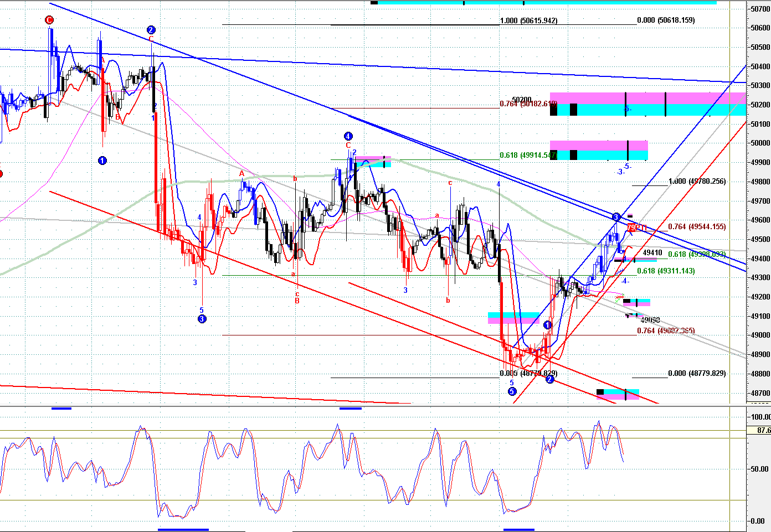Select the 1.000 (49780.256) extension label

click(697, 181)
